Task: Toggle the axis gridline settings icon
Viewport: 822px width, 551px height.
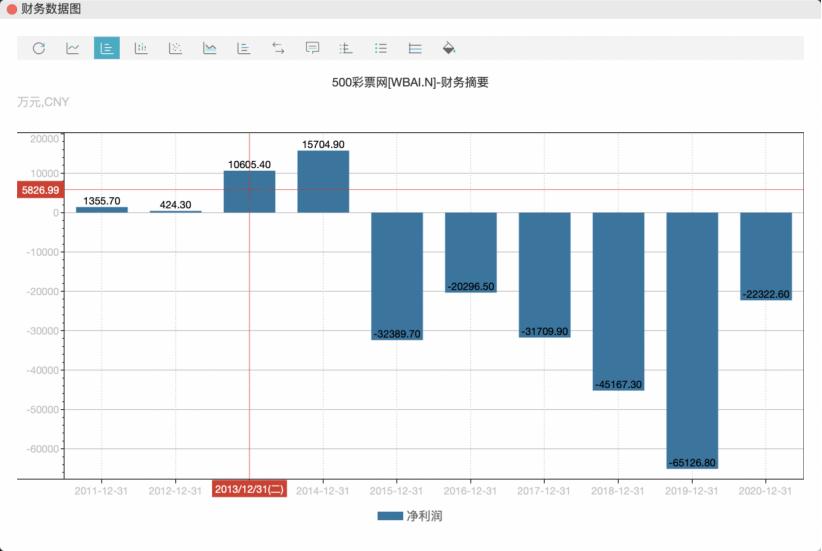Action: pyautogui.click(x=345, y=48)
